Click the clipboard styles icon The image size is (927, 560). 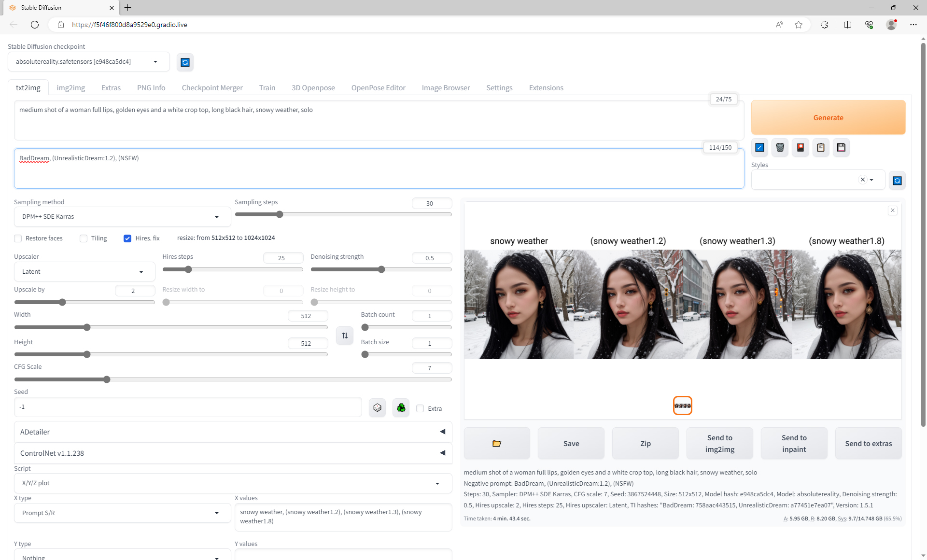(821, 148)
